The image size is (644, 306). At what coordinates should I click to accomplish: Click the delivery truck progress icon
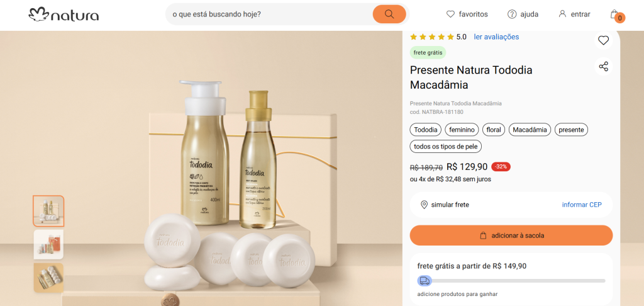coord(425,280)
